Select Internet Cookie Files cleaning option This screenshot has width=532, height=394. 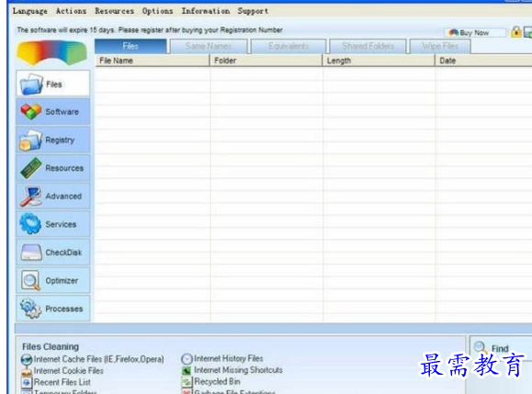62,371
